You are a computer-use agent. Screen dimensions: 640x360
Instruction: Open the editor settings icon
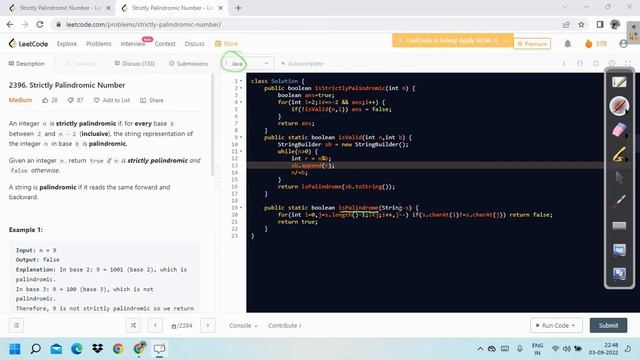[x=612, y=64]
